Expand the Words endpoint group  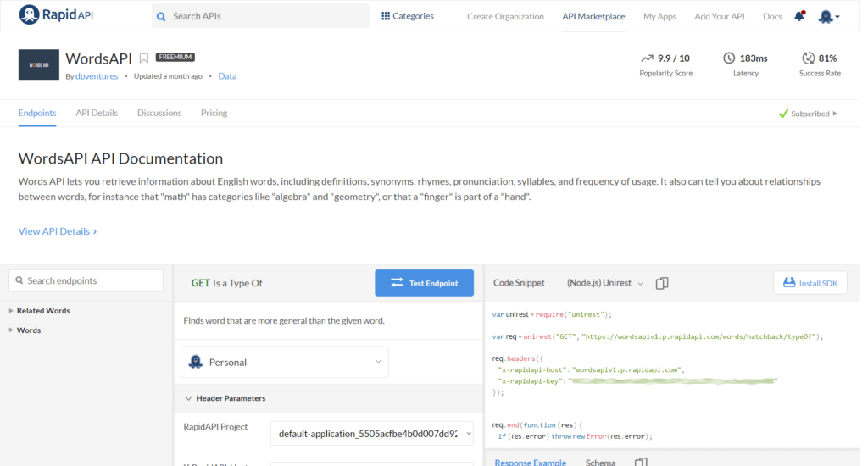(x=25, y=330)
